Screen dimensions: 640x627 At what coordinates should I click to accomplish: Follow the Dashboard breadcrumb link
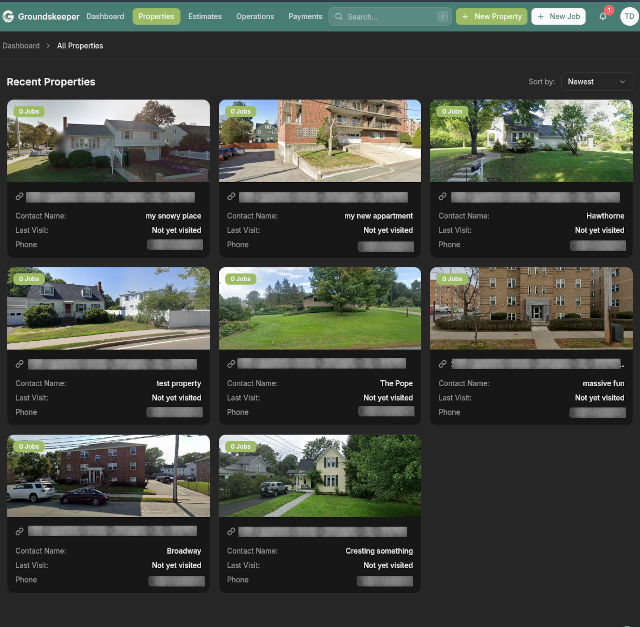pyautogui.click(x=21, y=46)
